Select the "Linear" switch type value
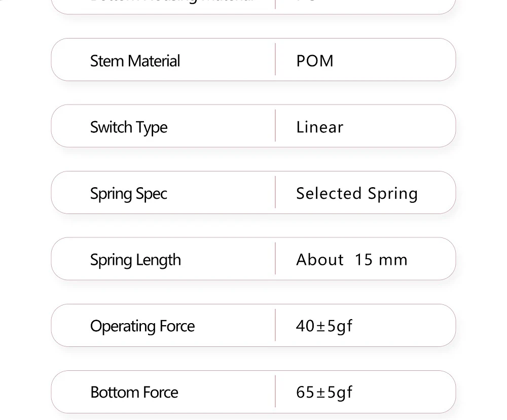This screenshot has height=420, width=507. click(x=319, y=127)
